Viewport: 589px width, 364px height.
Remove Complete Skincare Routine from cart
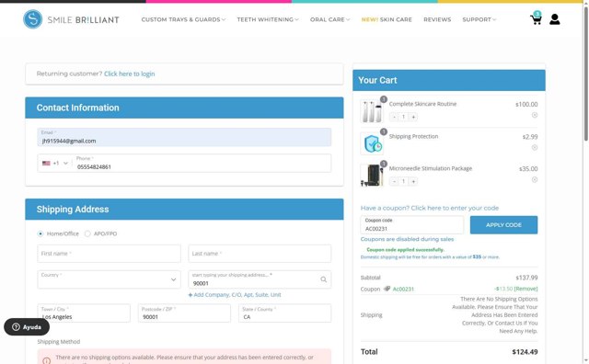(x=534, y=115)
